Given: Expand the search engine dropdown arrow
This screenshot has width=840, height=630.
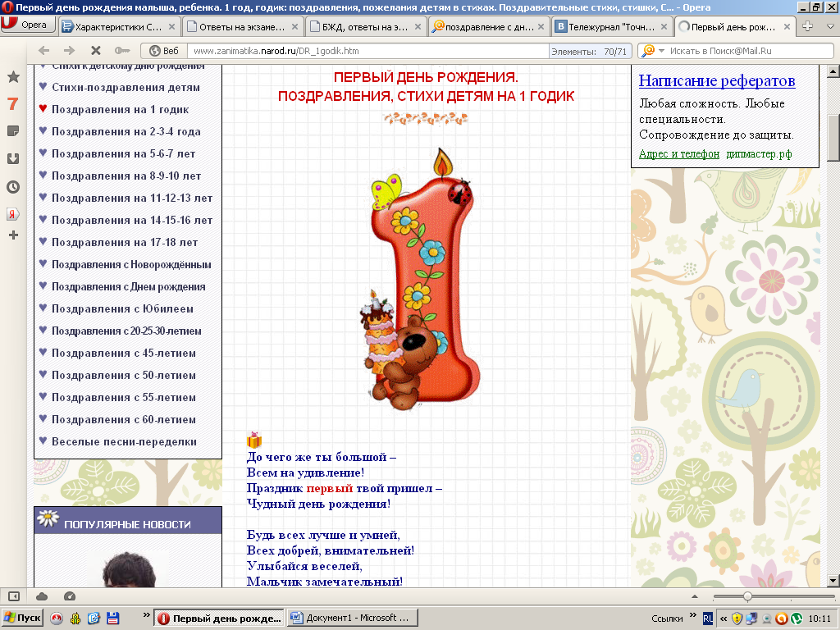Looking at the screenshot, I should point(661,51).
